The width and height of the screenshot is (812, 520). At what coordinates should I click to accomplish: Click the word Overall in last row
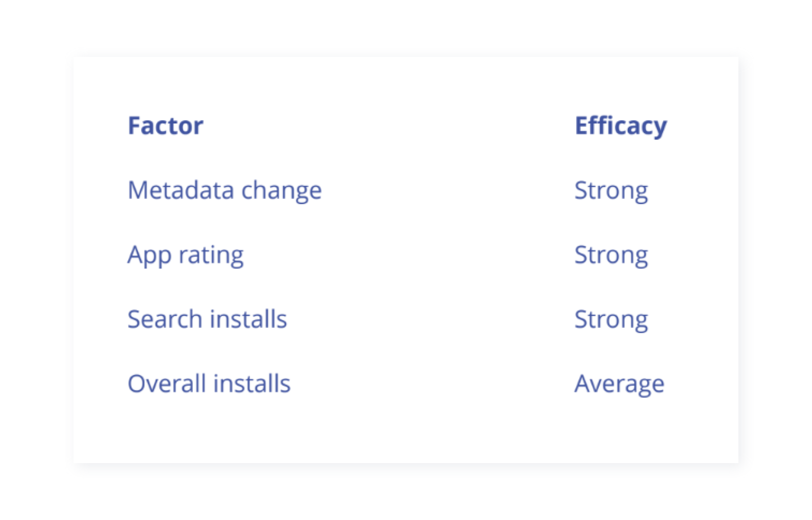click(x=166, y=383)
